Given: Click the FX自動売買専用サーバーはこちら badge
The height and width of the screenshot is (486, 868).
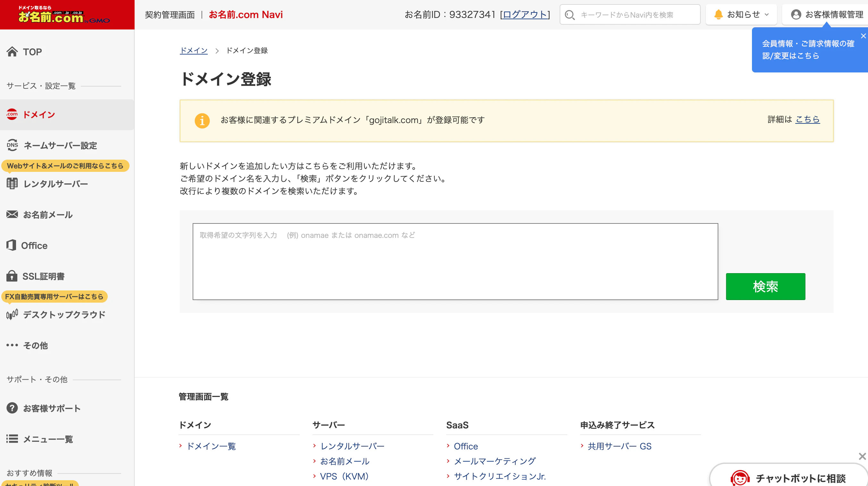Looking at the screenshot, I should click(54, 296).
